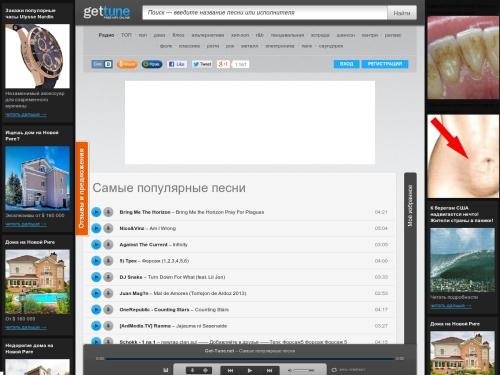Download current track from the bottom player
Viewport: 500px width, 375px height.
click(192, 370)
